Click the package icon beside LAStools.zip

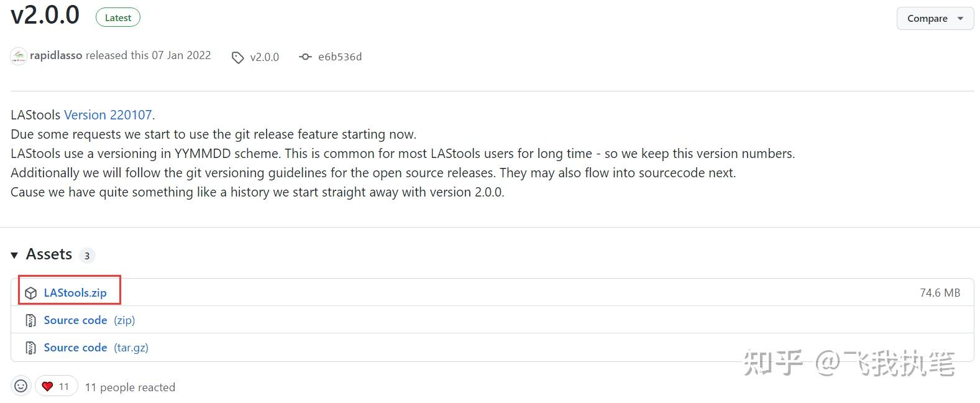30,293
